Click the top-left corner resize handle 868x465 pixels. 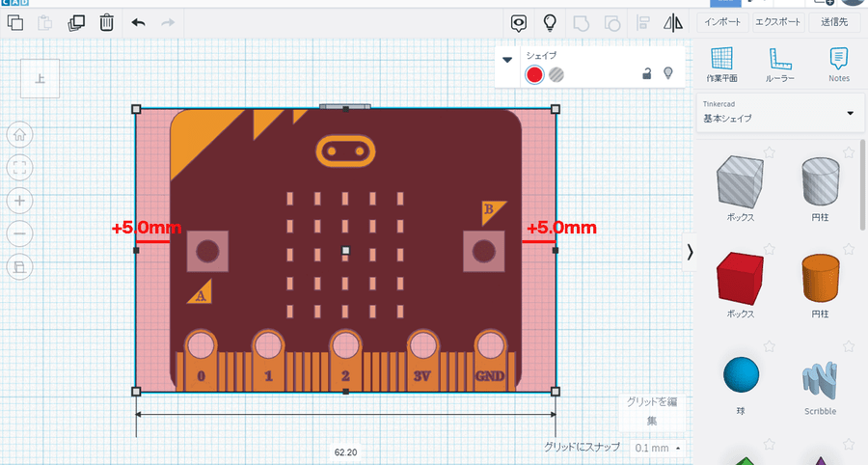[x=136, y=109]
